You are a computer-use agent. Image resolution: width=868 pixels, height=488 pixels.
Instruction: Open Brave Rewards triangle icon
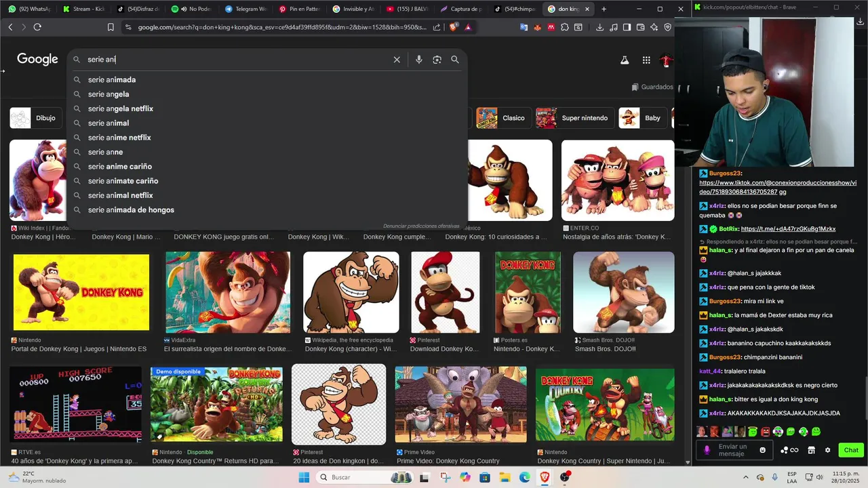tap(468, 27)
